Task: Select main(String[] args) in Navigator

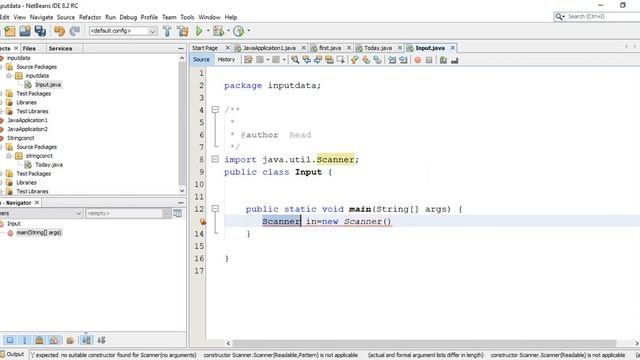Action: click(39, 233)
